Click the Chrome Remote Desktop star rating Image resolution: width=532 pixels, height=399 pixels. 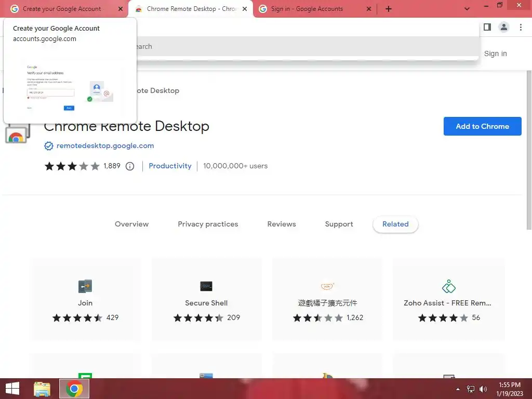pyautogui.click(x=72, y=166)
